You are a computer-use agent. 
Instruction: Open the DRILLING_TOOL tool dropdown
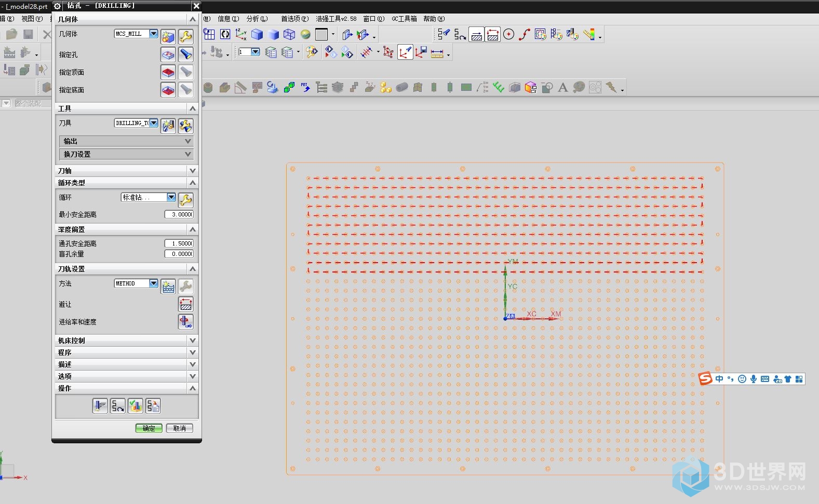pos(154,123)
